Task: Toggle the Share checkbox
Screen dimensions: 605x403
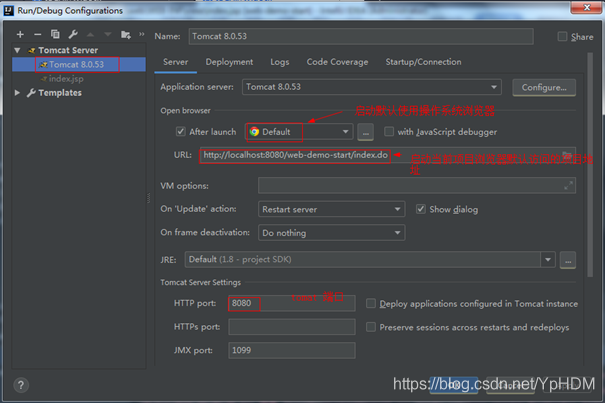Action: coord(562,37)
